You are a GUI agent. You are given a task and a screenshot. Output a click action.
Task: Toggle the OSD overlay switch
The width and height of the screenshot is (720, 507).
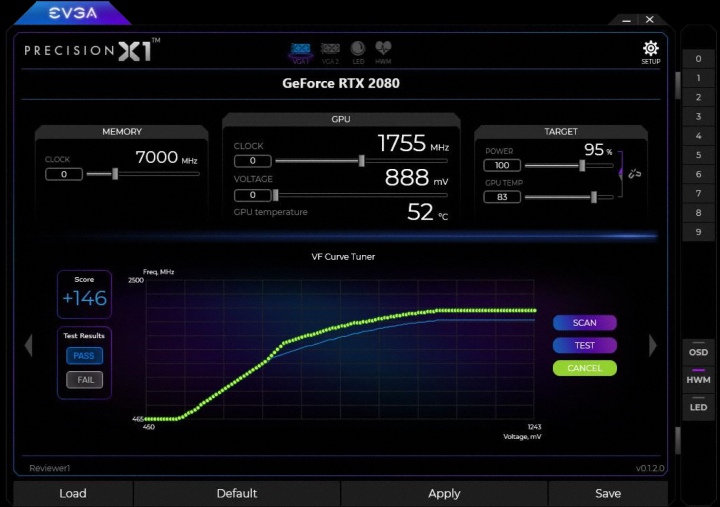(698, 350)
